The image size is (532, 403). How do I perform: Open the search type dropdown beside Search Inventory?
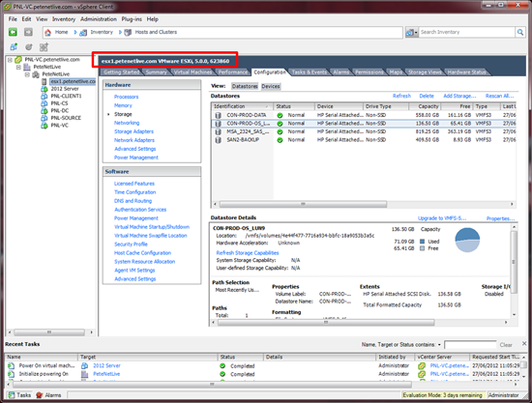pyautogui.click(x=411, y=33)
